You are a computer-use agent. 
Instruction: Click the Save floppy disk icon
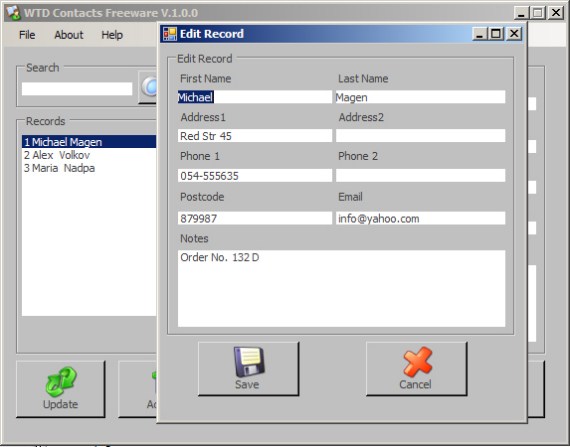(x=249, y=362)
